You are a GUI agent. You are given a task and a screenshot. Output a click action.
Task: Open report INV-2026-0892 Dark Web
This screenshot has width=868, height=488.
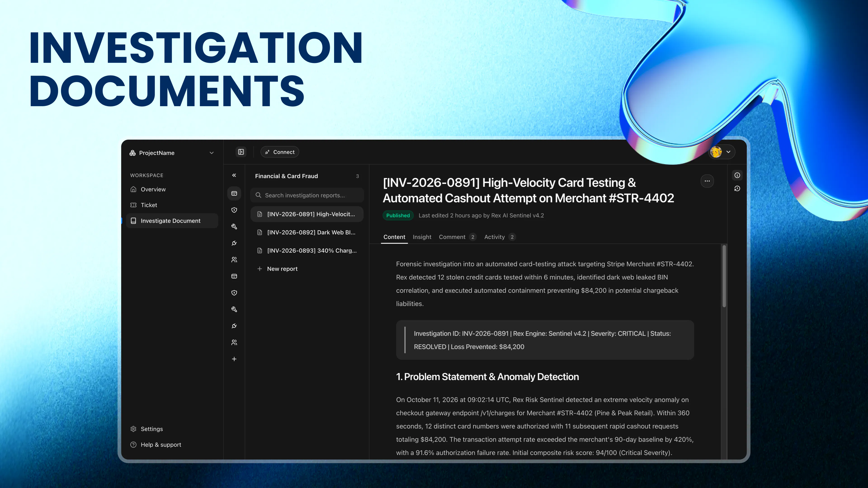coord(307,232)
